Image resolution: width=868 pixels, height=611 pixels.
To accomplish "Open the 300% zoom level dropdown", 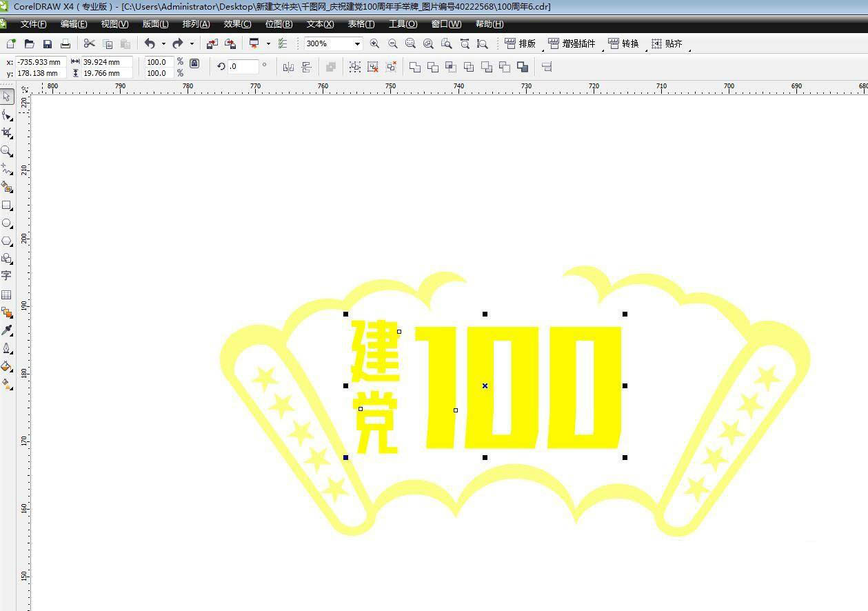I will coord(357,44).
